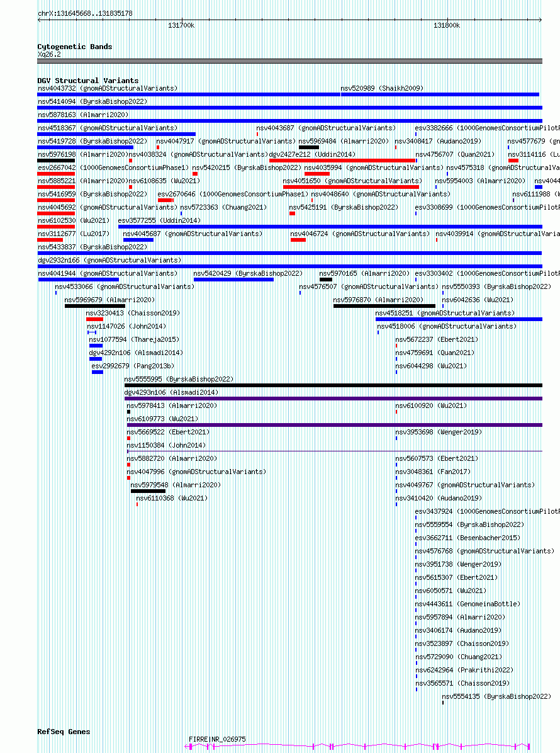Click nsv5979548 (Almarri2020) label

point(176,485)
